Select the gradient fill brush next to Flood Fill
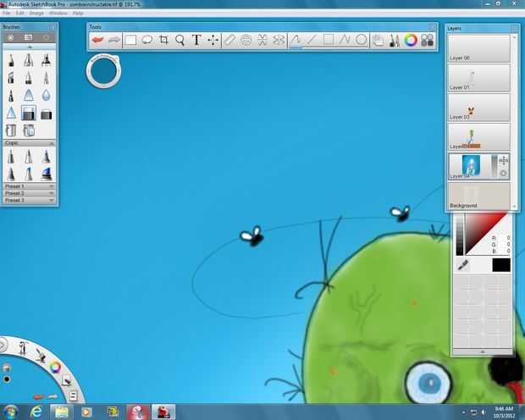 pyautogui.click(x=47, y=114)
